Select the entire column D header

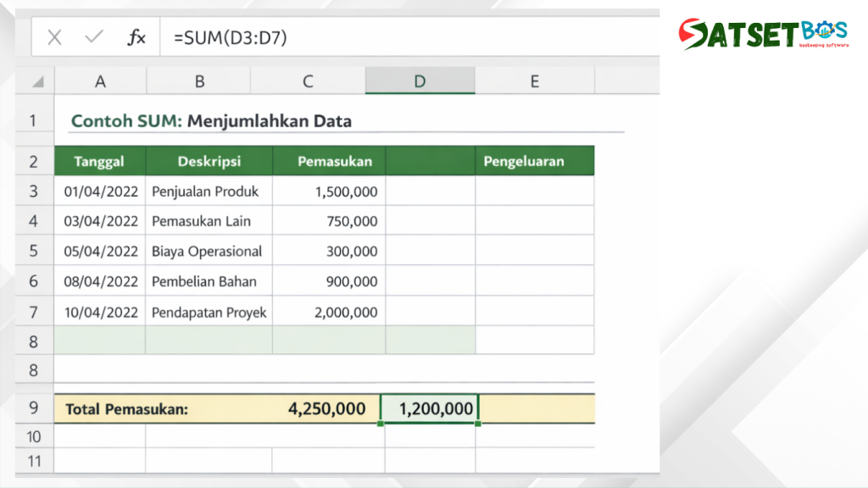(420, 80)
